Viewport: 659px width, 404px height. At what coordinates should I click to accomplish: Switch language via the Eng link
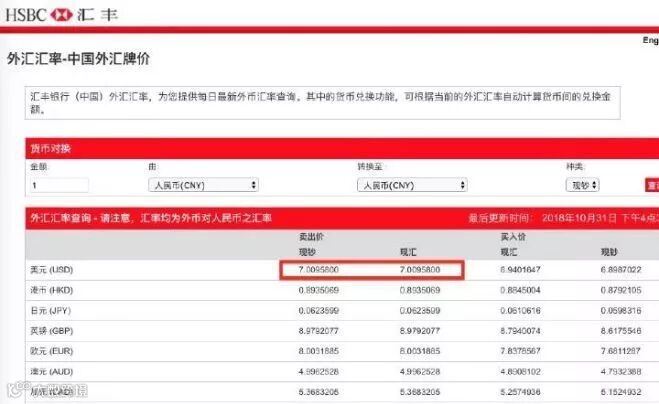[x=651, y=40]
